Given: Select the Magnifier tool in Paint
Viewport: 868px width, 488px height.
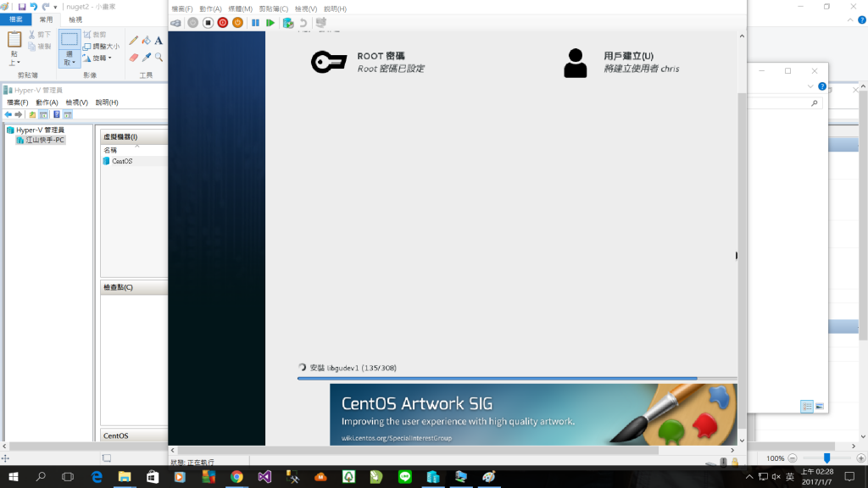Looking at the screenshot, I should (x=159, y=57).
